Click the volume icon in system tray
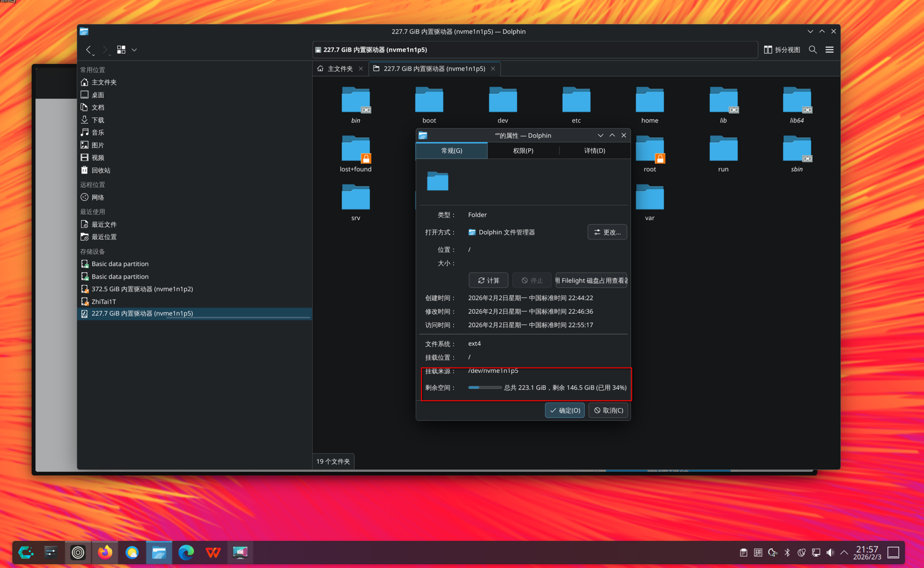Image resolution: width=924 pixels, height=568 pixels. click(830, 553)
